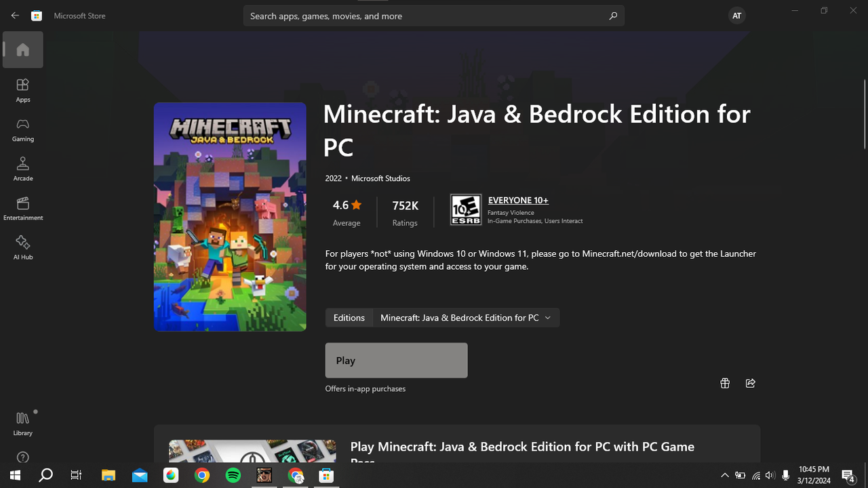The width and height of the screenshot is (868, 488).
Task: Click 'Offers in-app purchases' text
Action: tap(366, 388)
